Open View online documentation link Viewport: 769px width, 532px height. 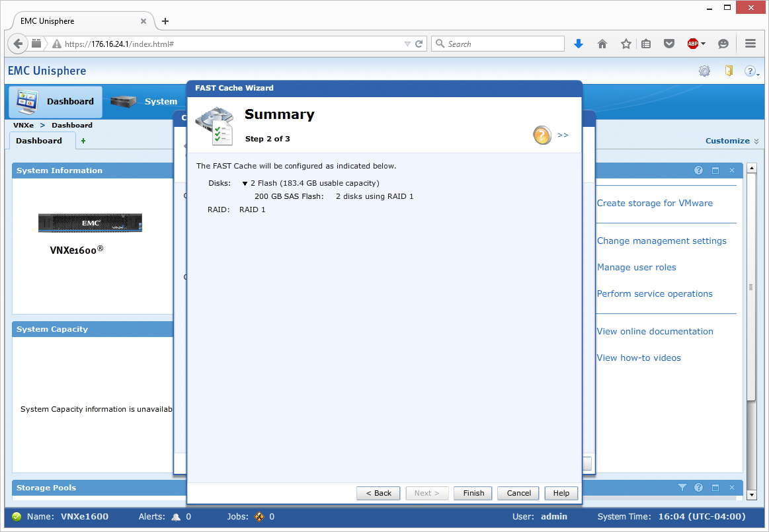pos(655,332)
